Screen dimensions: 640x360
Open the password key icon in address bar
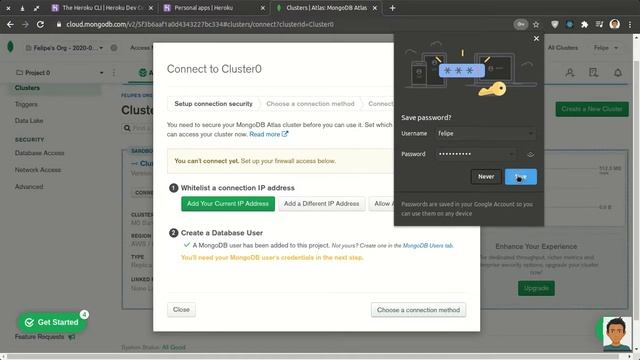[x=521, y=24]
